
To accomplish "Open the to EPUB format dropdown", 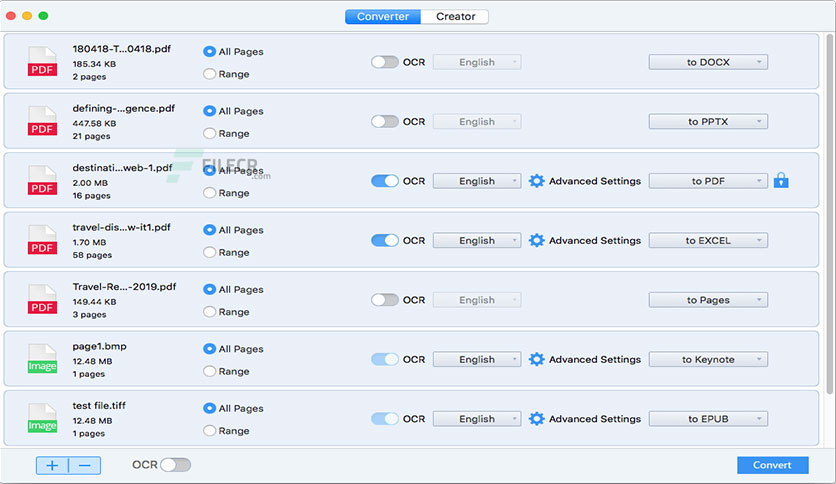I will point(708,419).
